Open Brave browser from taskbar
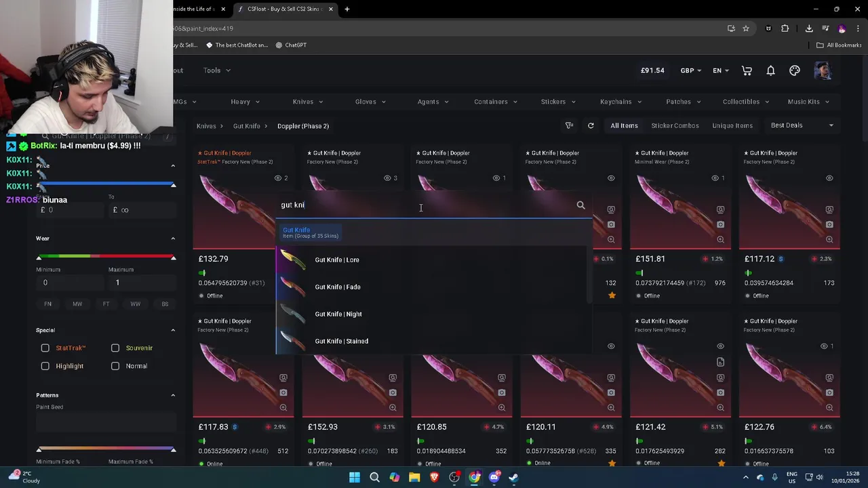This screenshot has width=868, height=488. 435,477
